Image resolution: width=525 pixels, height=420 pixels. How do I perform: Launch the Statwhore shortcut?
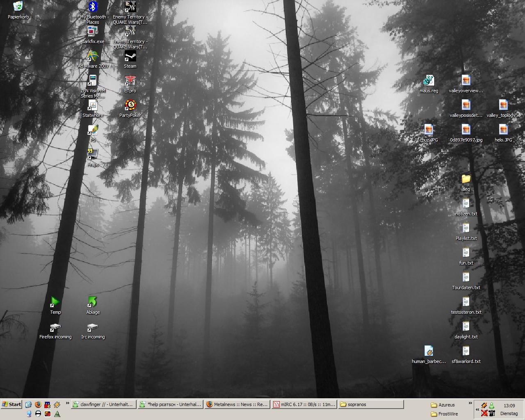93,108
